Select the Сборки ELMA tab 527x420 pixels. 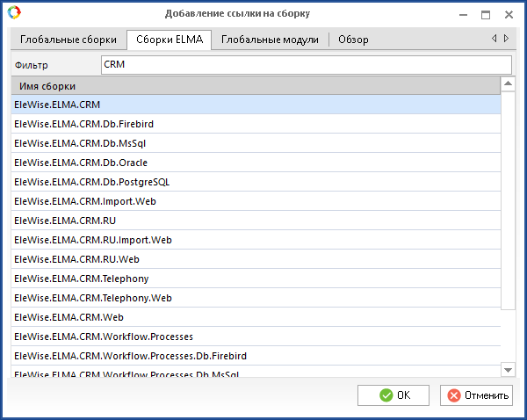click(169, 40)
